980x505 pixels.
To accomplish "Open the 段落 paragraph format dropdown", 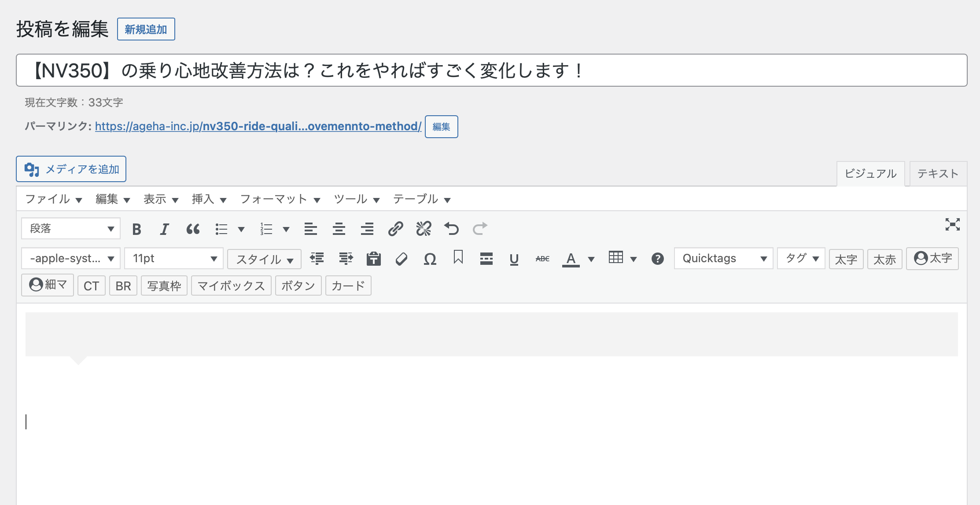I will point(71,229).
